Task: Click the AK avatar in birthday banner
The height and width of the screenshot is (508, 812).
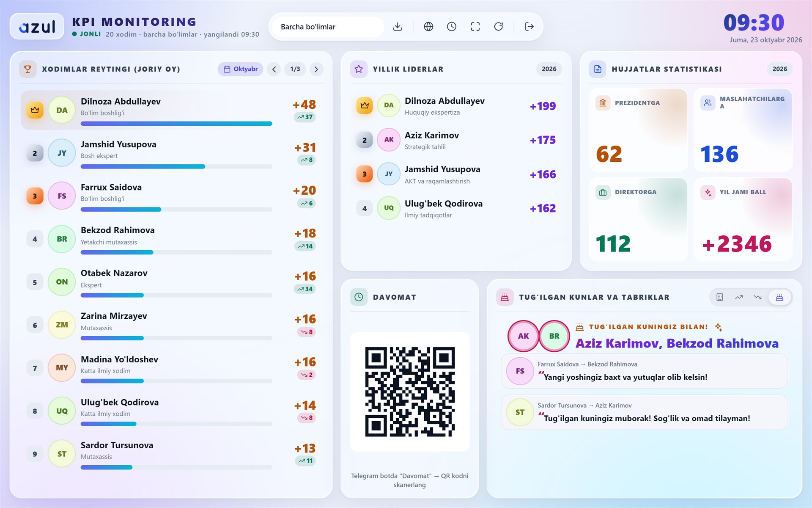Action: (523, 336)
